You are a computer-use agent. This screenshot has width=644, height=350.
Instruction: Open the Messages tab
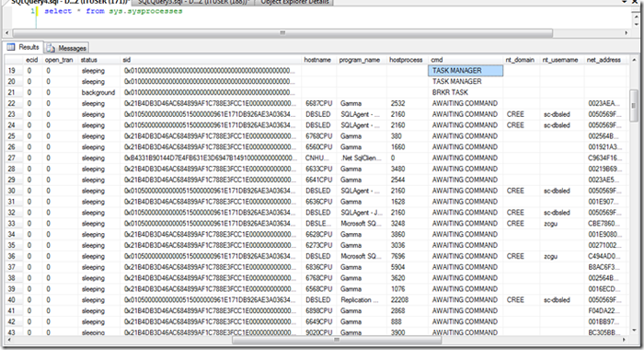66,48
